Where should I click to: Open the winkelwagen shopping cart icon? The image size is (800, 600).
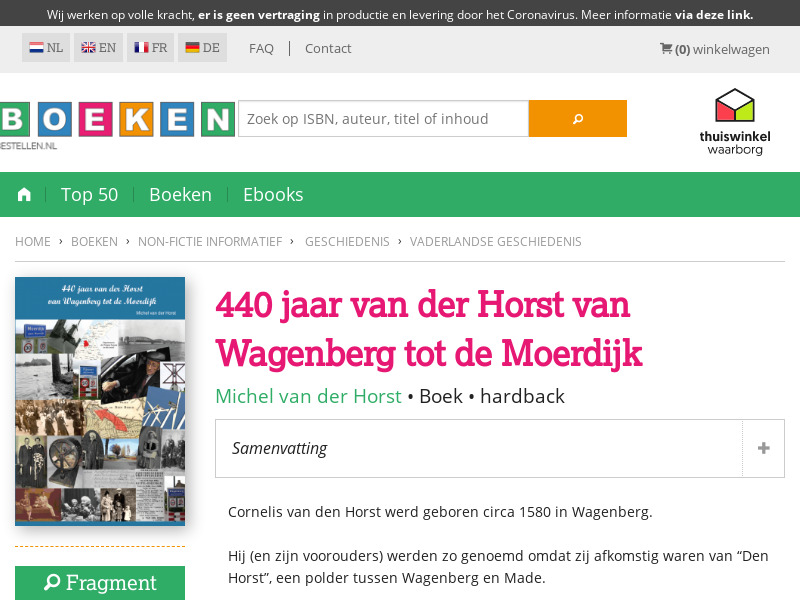pos(665,48)
